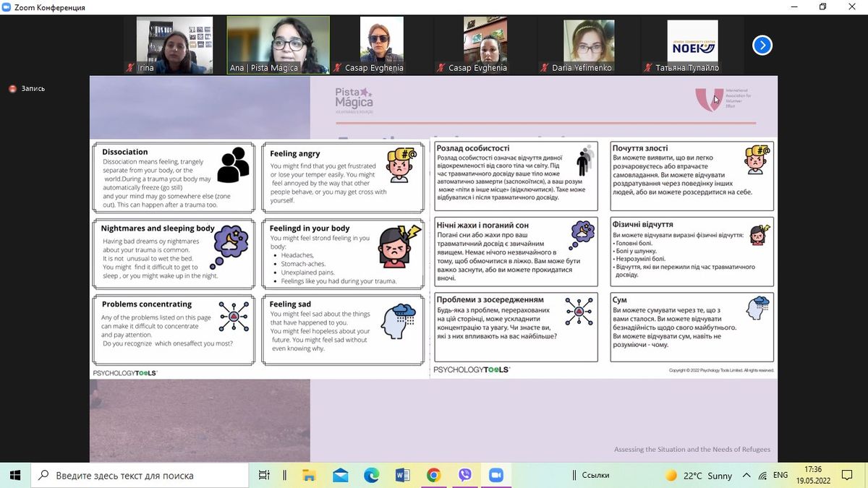Open the Mail app in taskbar
The height and width of the screenshot is (488, 868).
pos(340,475)
